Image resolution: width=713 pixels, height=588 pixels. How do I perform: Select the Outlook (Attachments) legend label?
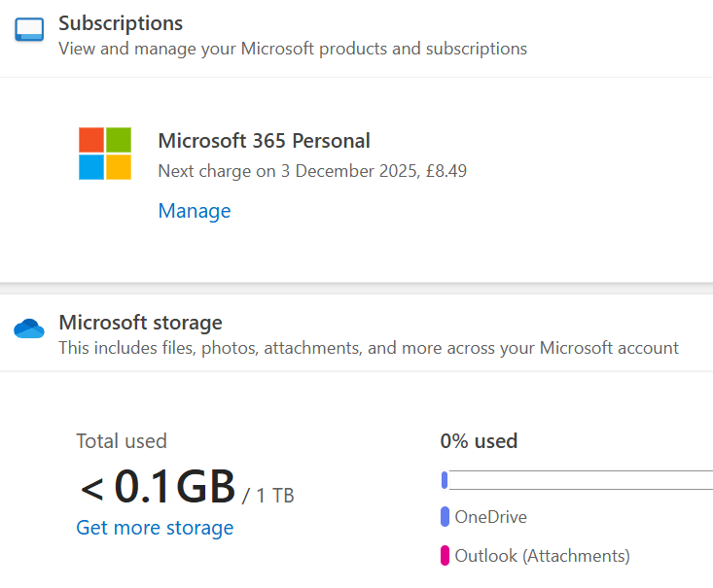click(542, 556)
